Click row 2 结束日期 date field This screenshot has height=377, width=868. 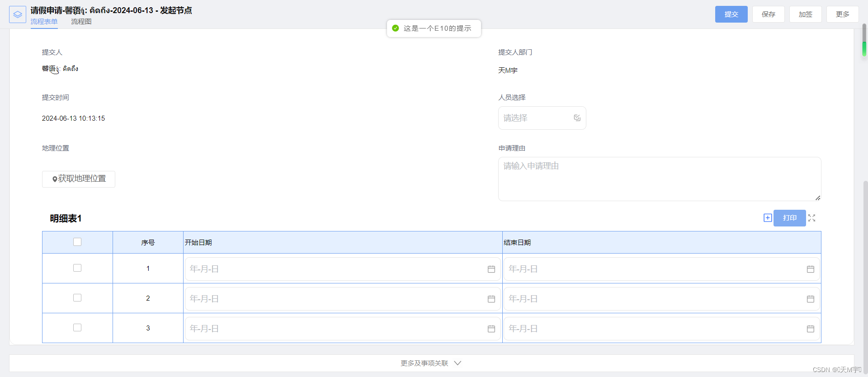[x=662, y=299]
